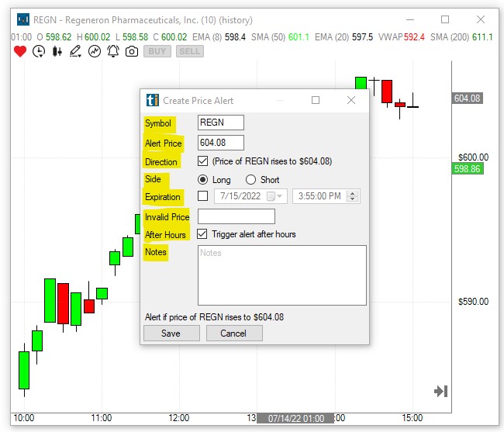504x432 pixels.
Task: Select the Long side radio button
Action: tap(203, 179)
